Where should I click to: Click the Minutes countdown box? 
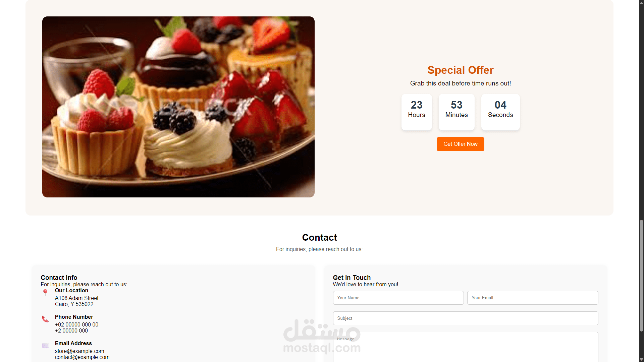(x=457, y=112)
